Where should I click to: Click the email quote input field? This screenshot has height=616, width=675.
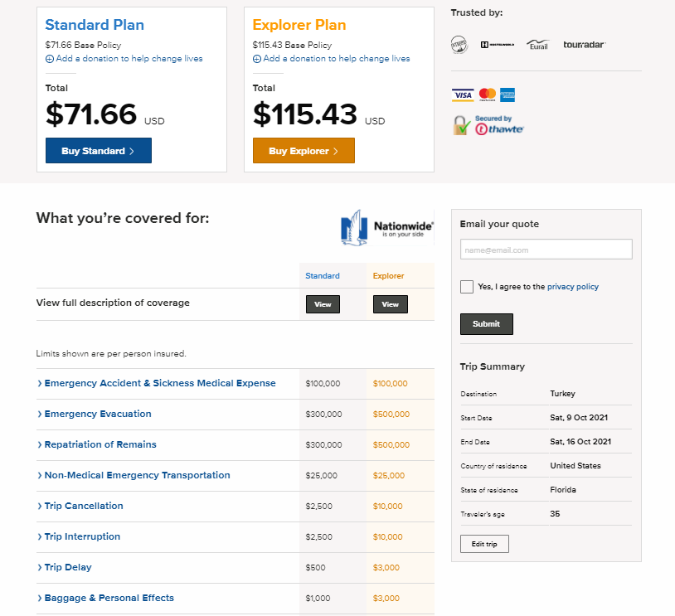(546, 250)
